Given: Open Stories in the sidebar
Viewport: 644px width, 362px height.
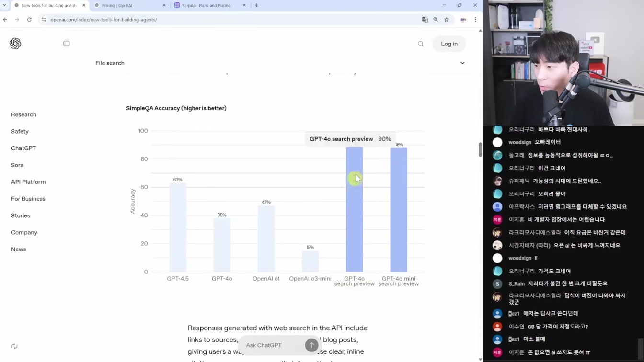Looking at the screenshot, I should coord(21,215).
